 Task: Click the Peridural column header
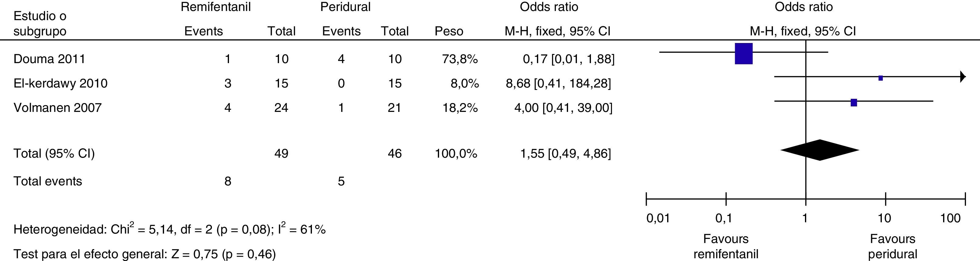(x=345, y=7)
